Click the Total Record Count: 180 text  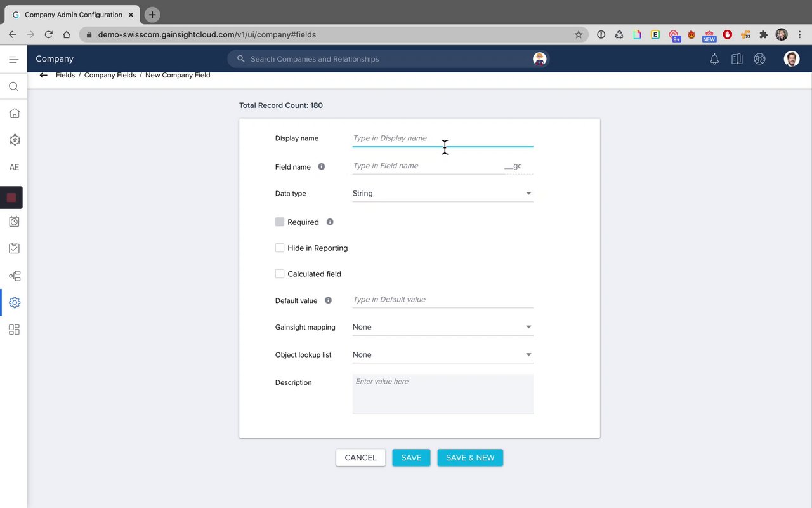point(281,105)
